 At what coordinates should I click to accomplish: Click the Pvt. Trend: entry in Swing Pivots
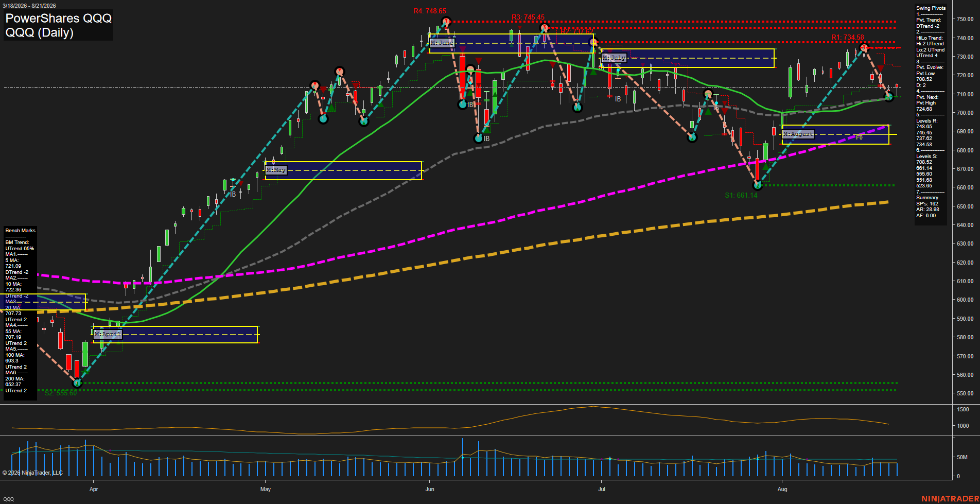click(x=929, y=20)
